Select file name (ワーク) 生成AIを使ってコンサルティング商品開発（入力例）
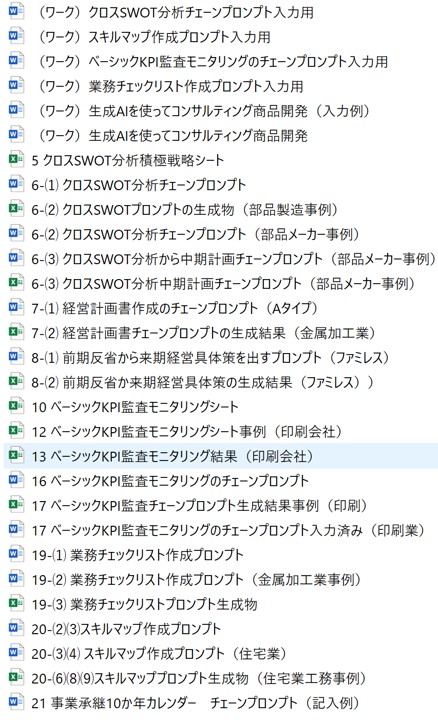Screen dimensions: 438x720 (204, 111)
